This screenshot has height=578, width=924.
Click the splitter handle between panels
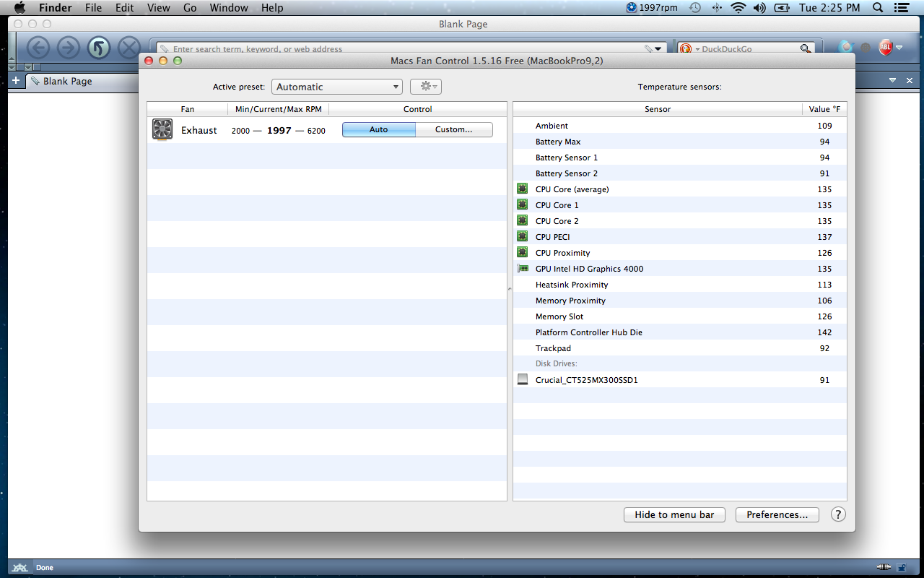(x=510, y=288)
